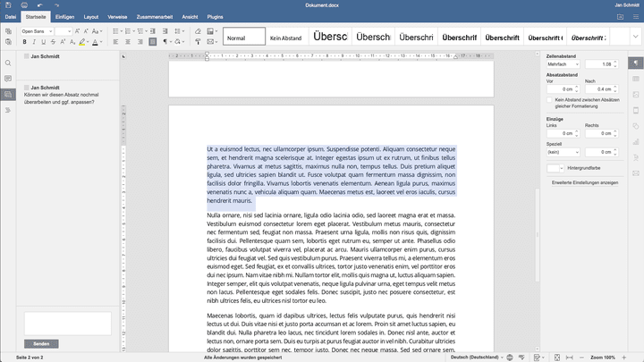Open the font color picker
The width and height of the screenshot is (644, 362).
[x=97, y=42]
